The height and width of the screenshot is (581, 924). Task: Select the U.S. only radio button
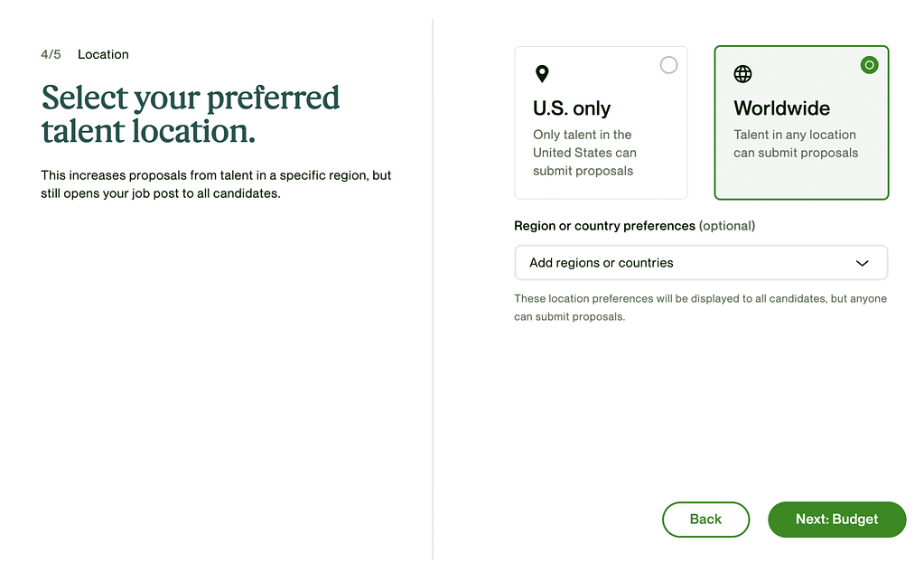click(x=668, y=65)
